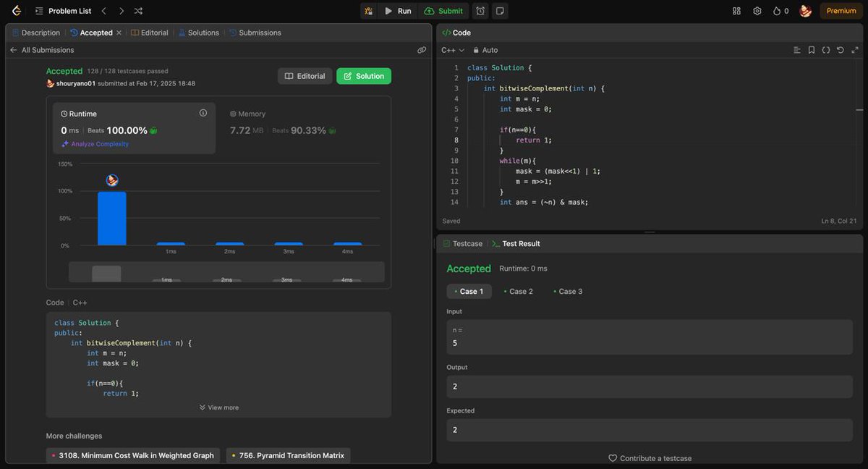Click the curly braces snippet icon

[826, 50]
